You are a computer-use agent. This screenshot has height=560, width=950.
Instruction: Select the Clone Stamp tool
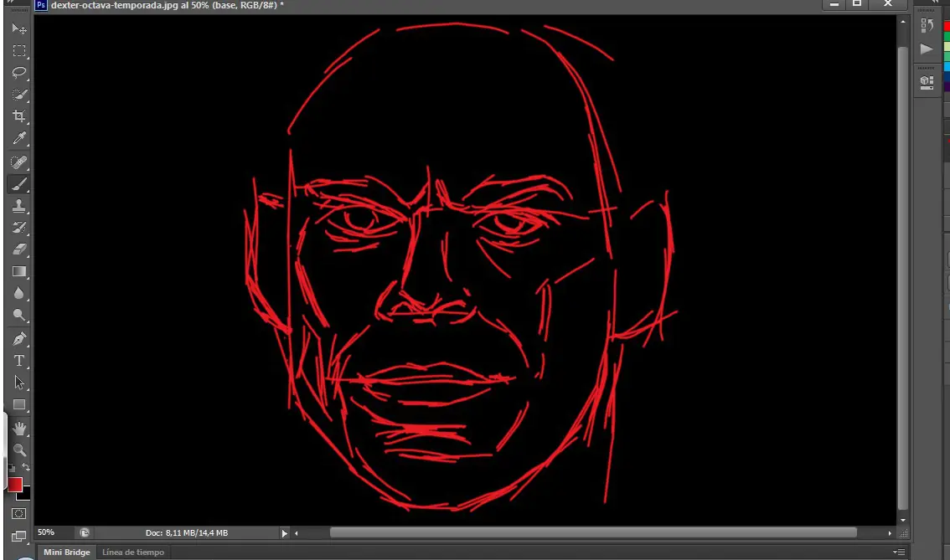coord(18,206)
